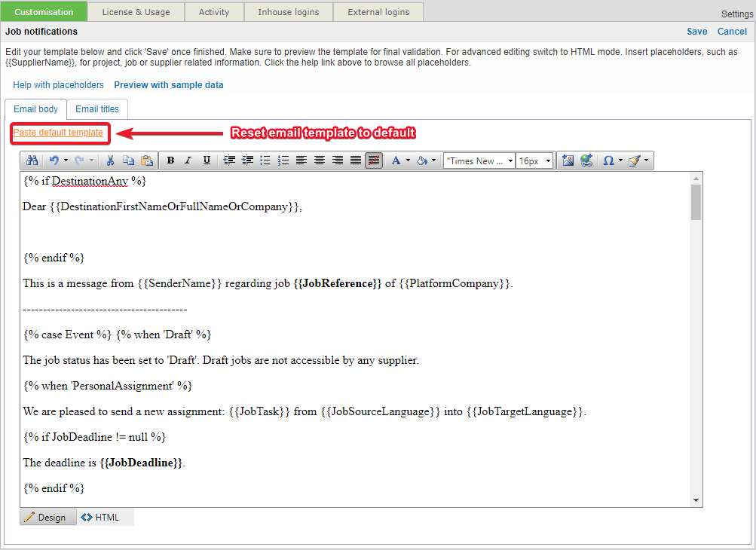The image size is (756, 550).
Task: Click the Insert Image icon
Action: tap(568, 160)
